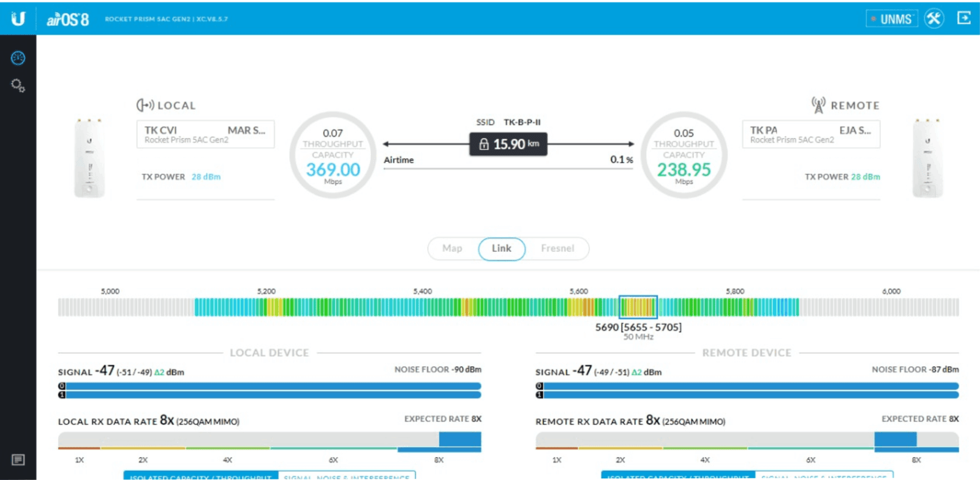Viewport: 980px width, 480px height.
Task: Switch to the Fresnel tab
Action: [557, 248]
